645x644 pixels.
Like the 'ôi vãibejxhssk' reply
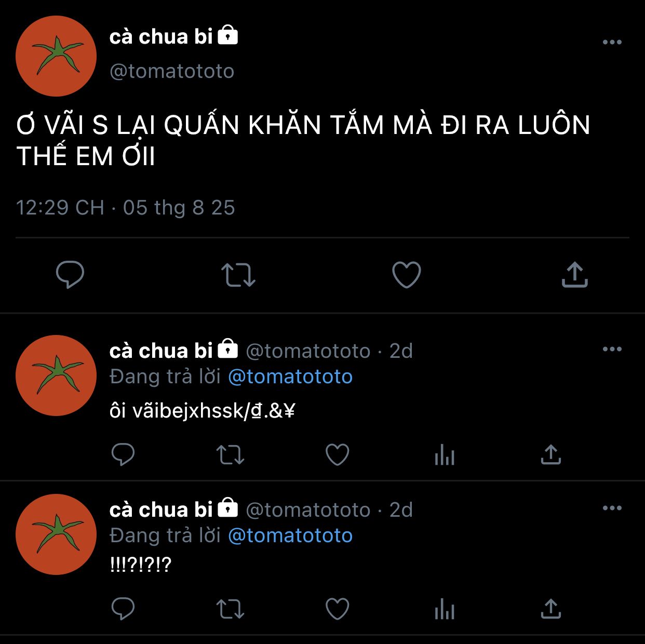pyautogui.click(x=337, y=454)
